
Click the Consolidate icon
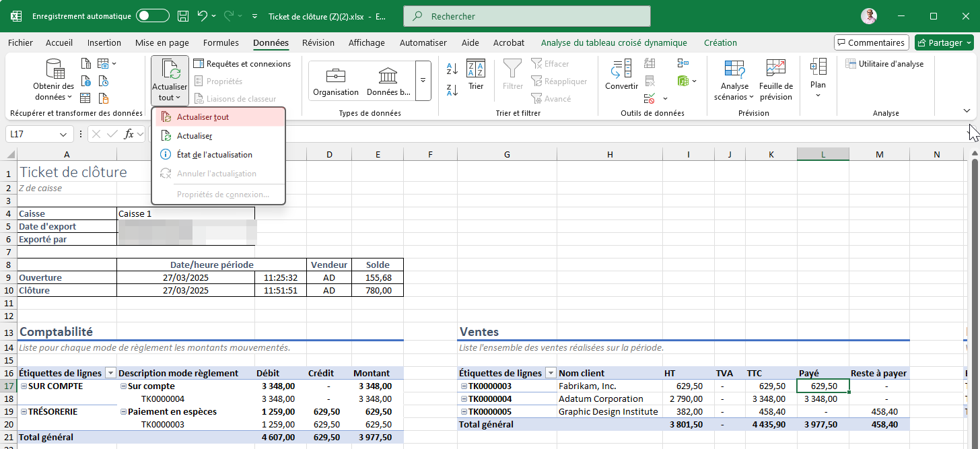(x=683, y=64)
